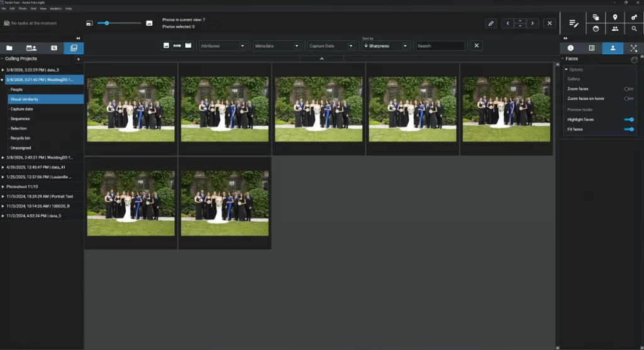The width and height of the screenshot is (644, 350).
Task: Click the add culling project plus button
Action: [78, 59]
